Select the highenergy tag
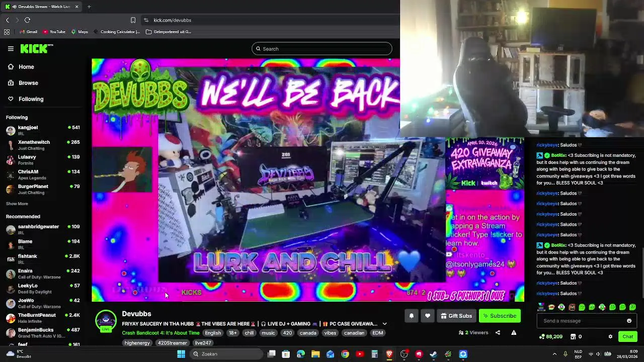644x362 pixels. pos(137,343)
